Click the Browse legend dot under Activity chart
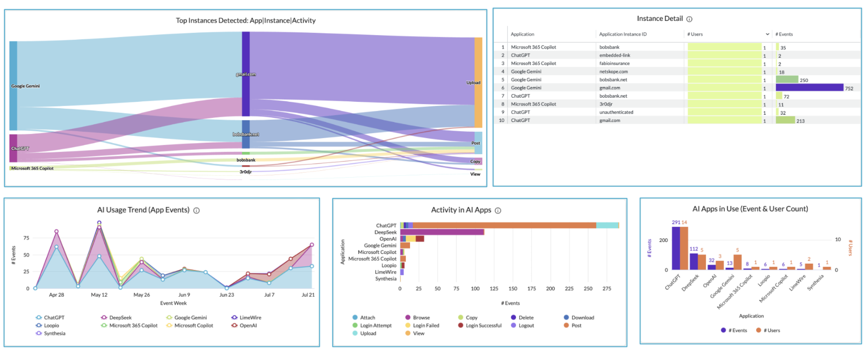Viewport: 868px width, 352px height. (408, 317)
